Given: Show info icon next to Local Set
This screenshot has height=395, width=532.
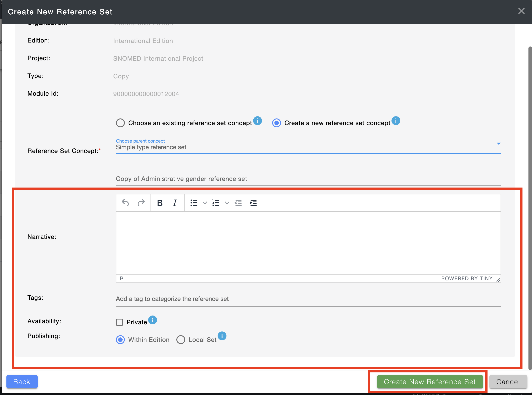Looking at the screenshot, I should [222, 336].
